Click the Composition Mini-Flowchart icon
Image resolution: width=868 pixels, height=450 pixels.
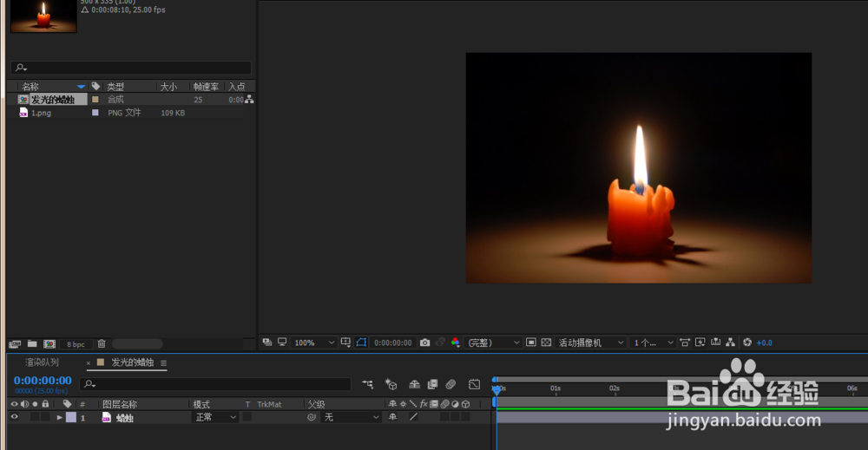coord(367,383)
